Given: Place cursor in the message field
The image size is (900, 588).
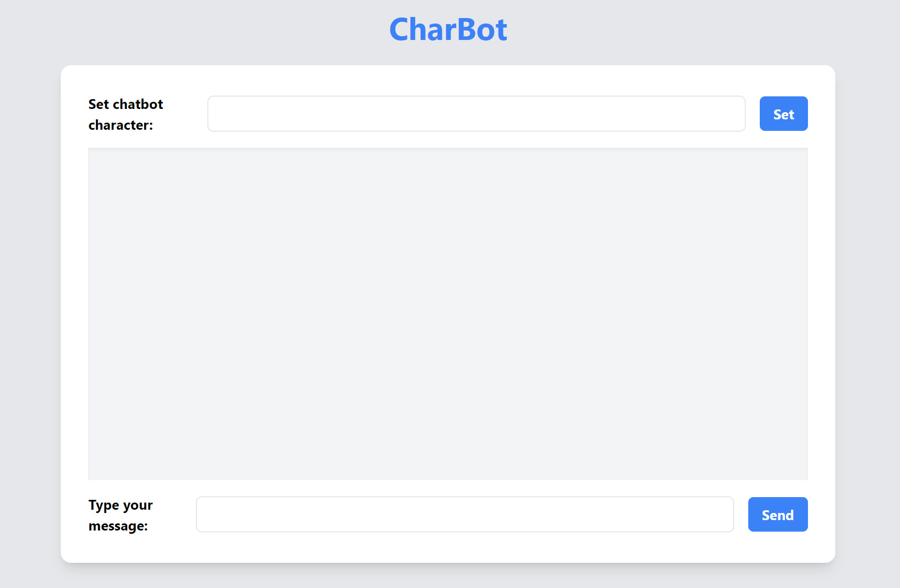Looking at the screenshot, I should pyautogui.click(x=465, y=515).
